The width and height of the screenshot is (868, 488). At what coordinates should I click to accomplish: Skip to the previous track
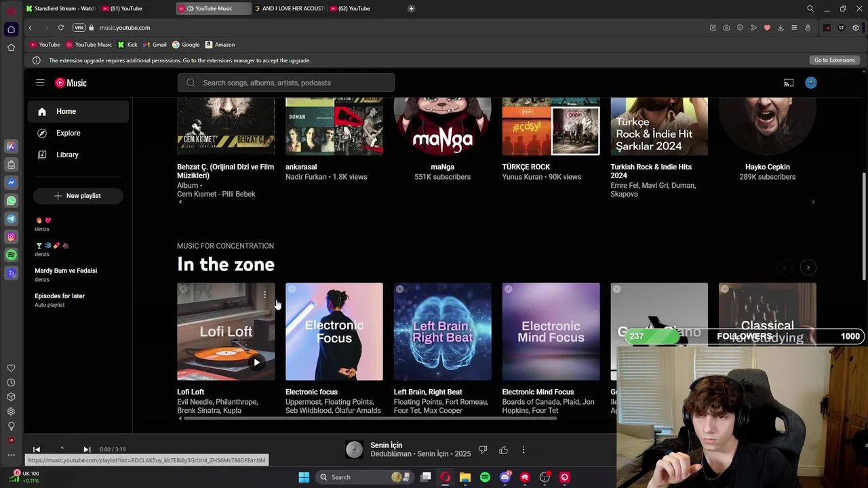pyautogui.click(x=37, y=449)
